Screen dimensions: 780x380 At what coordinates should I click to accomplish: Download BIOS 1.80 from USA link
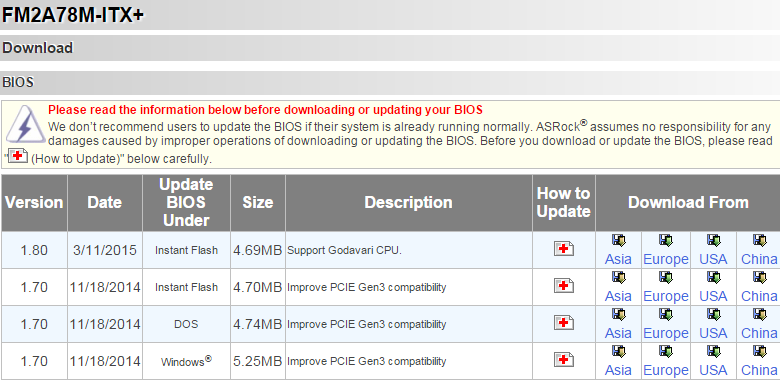point(713,259)
